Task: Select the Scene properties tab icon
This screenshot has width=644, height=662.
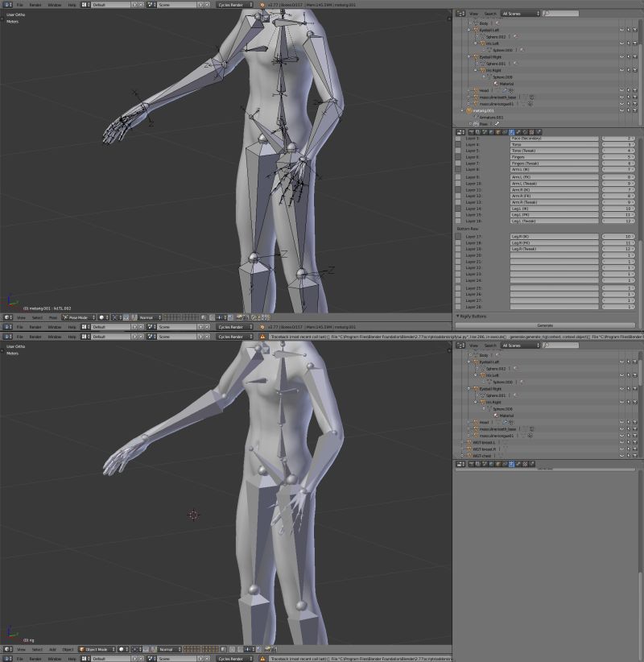Action: pos(485,131)
